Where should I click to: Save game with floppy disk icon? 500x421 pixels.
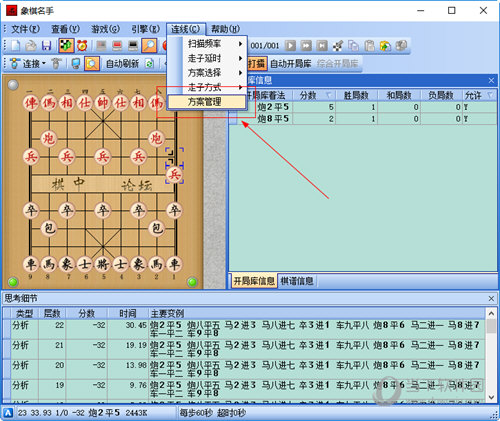coord(46,46)
